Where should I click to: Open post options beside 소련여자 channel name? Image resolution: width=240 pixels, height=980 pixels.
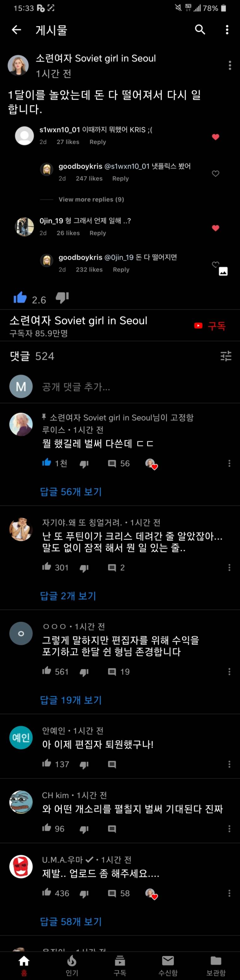pyautogui.click(x=230, y=65)
